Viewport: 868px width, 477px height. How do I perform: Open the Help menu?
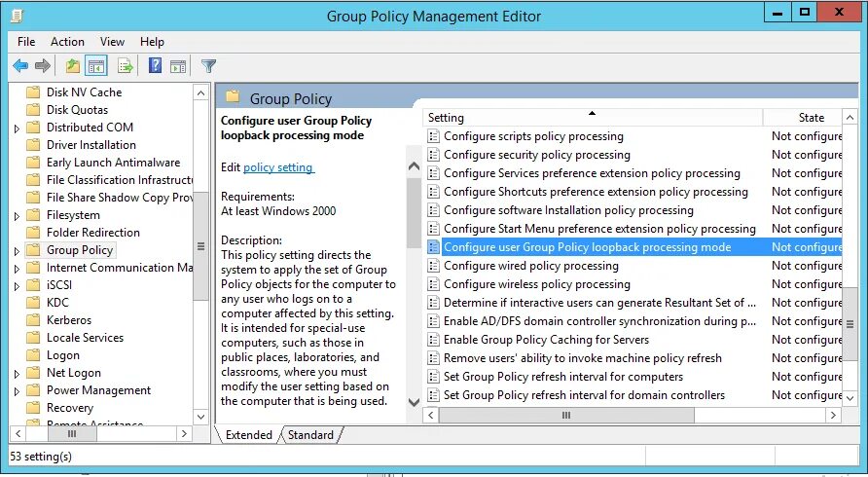[152, 42]
